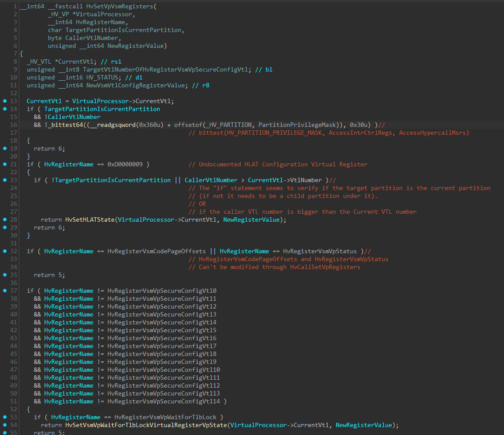The height and width of the screenshot is (435, 504).
Task: Click the bittest HV_PARTITION_PRIVILEGE_MASK comment
Action: click(329, 133)
